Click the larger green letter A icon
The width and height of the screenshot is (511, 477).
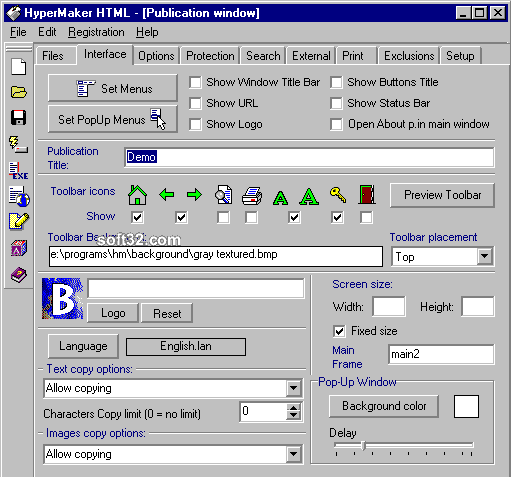(309, 196)
